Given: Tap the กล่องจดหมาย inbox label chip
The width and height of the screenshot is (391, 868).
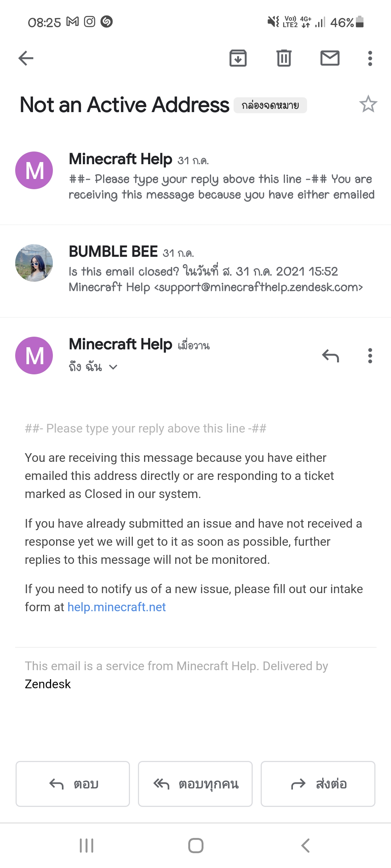Looking at the screenshot, I should [x=270, y=105].
